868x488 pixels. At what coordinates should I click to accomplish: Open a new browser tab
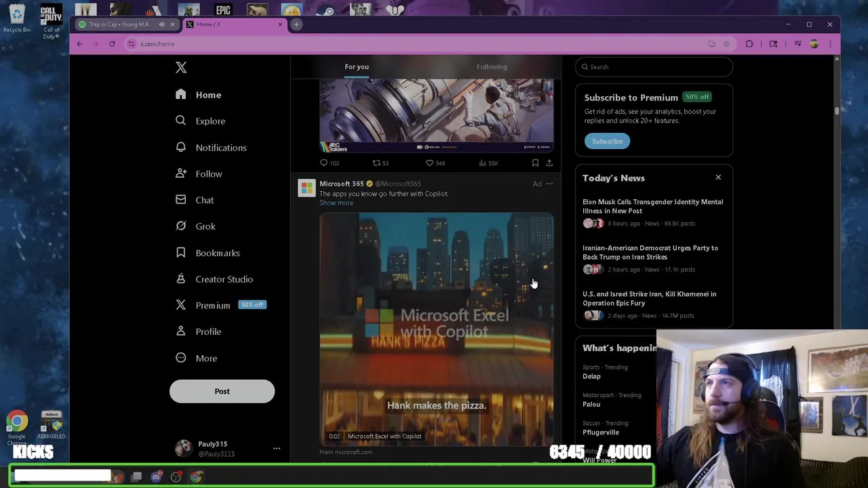(x=296, y=24)
